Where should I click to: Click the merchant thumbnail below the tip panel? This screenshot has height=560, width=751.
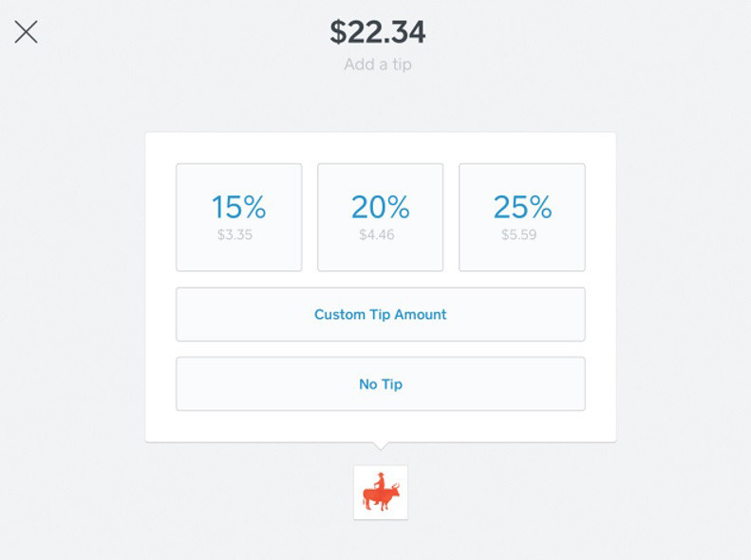[381, 492]
